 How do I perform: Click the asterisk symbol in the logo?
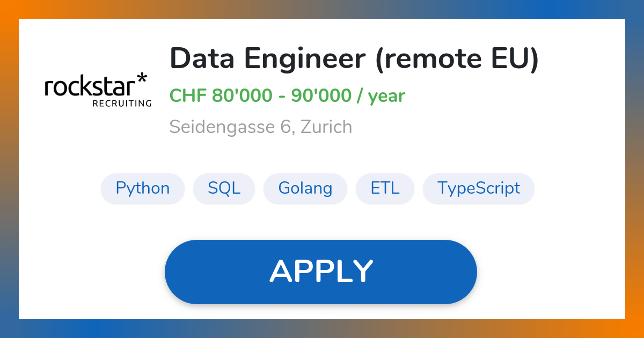142,80
